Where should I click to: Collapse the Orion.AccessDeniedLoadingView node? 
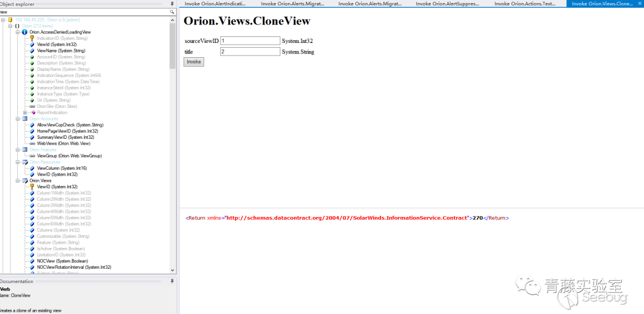(18, 32)
